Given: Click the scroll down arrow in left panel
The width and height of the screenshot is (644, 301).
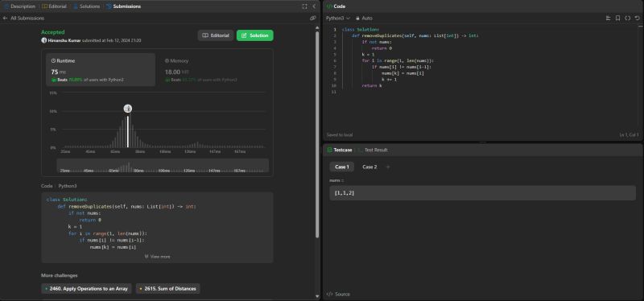Looking at the screenshot, I should click(x=317, y=296).
